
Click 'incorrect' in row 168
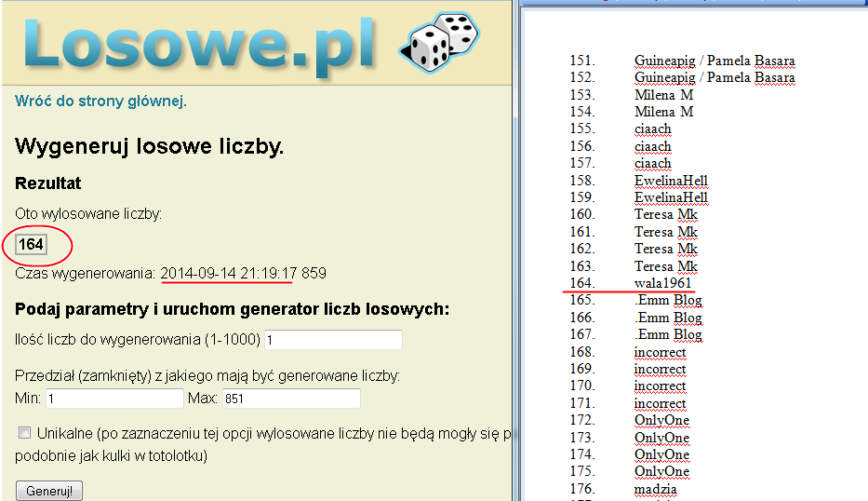click(660, 353)
